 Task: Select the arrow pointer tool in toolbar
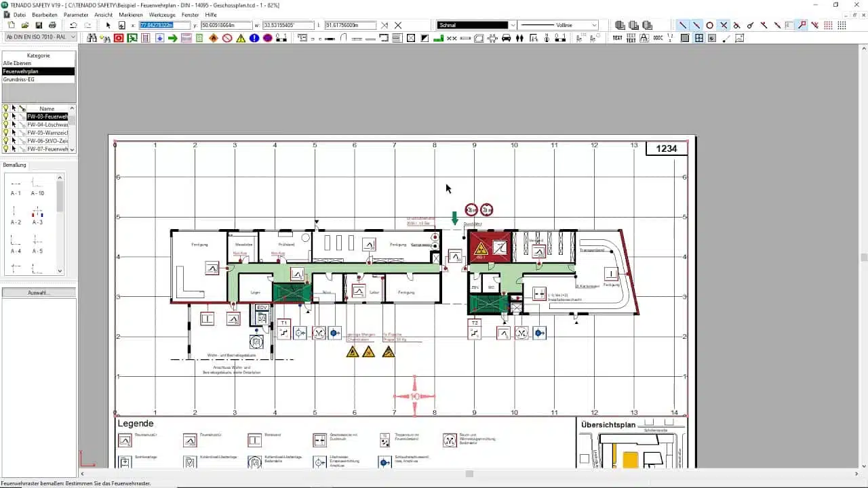(108, 25)
